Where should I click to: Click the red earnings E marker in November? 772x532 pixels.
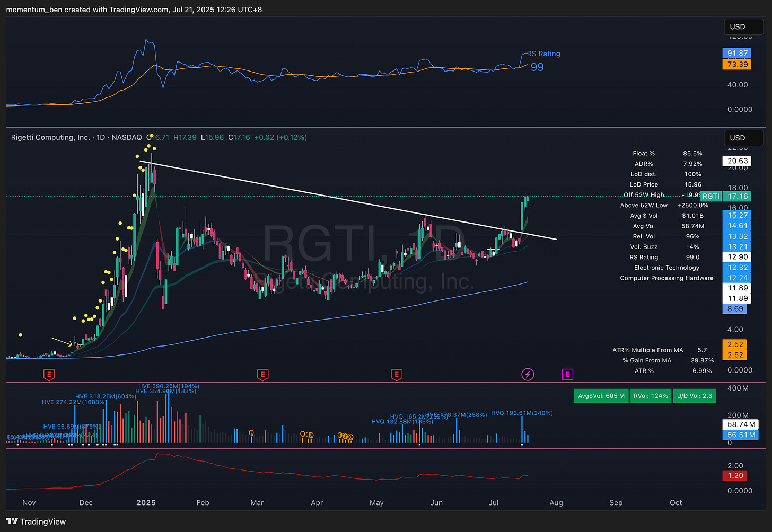coord(49,375)
